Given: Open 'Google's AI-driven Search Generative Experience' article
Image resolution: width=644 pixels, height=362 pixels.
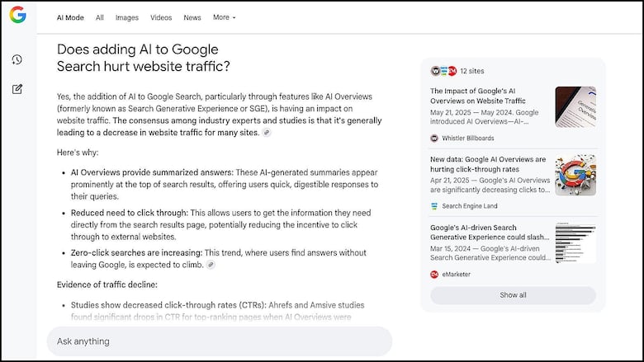Looking at the screenshot, I should [490, 233].
